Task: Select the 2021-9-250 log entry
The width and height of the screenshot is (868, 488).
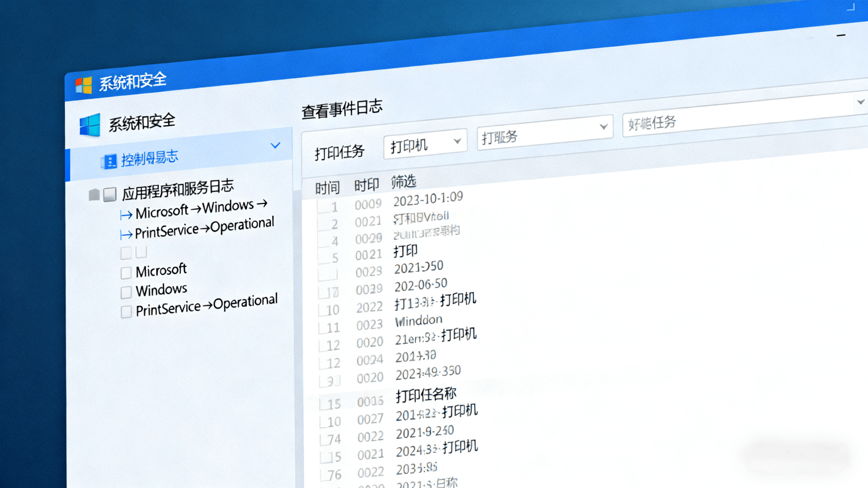Action: (x=425, y=433)
